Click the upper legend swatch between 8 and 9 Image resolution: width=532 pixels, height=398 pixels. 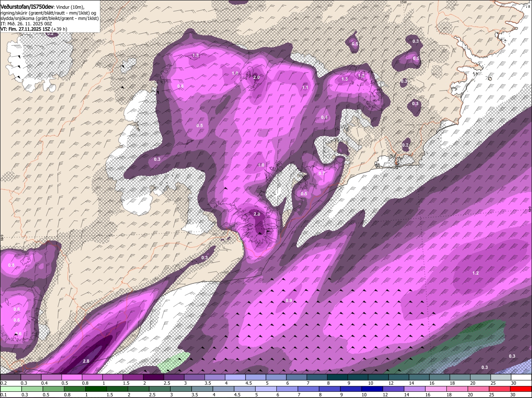[x=337, y=377]
